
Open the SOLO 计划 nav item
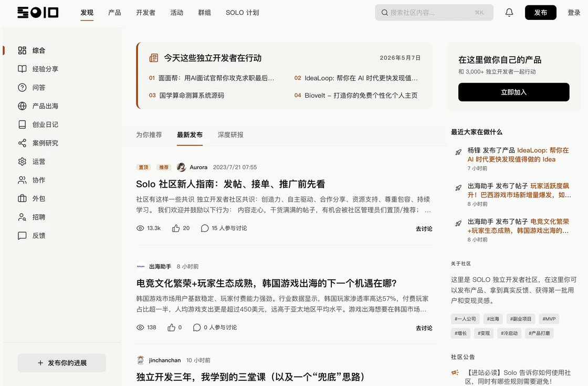tap(242, 13)
